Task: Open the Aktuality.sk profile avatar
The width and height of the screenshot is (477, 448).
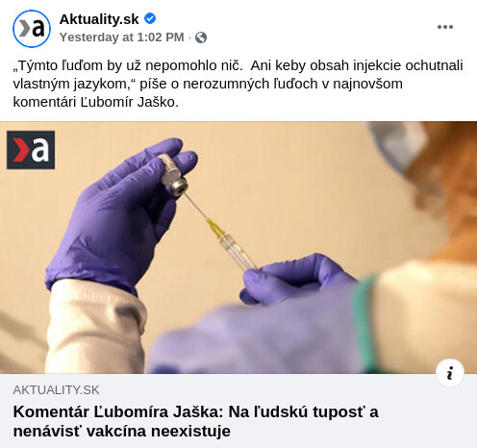Action: click(x=32, y=29)
